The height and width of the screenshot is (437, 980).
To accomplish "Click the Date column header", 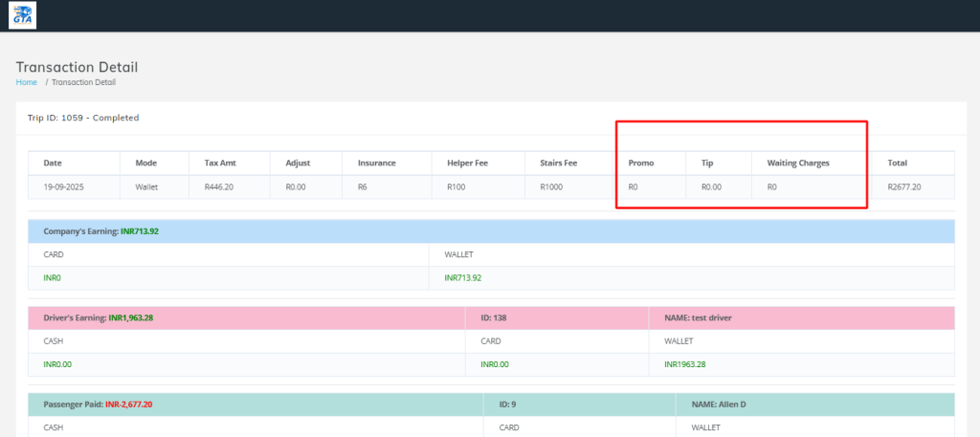I will [x=53, y=164].
